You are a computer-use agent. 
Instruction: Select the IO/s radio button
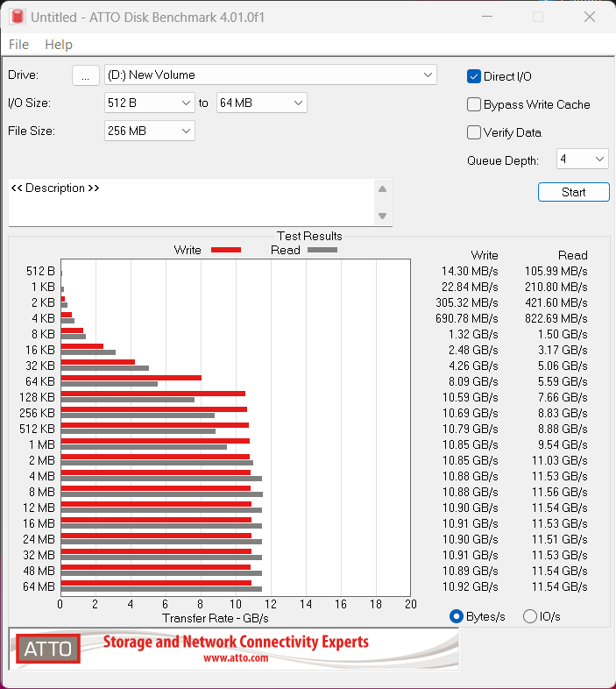tap(530, 616)
